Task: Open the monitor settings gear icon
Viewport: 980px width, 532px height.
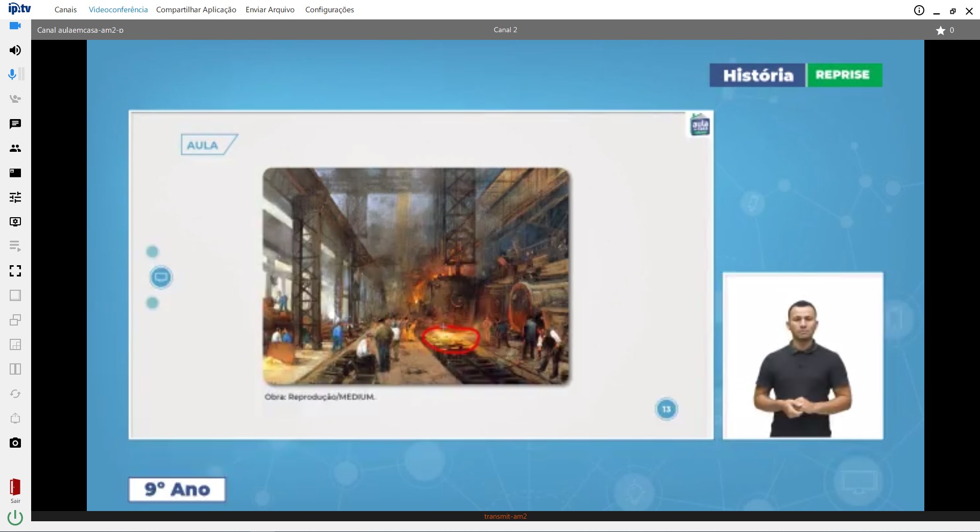Action: pos(15,222)
